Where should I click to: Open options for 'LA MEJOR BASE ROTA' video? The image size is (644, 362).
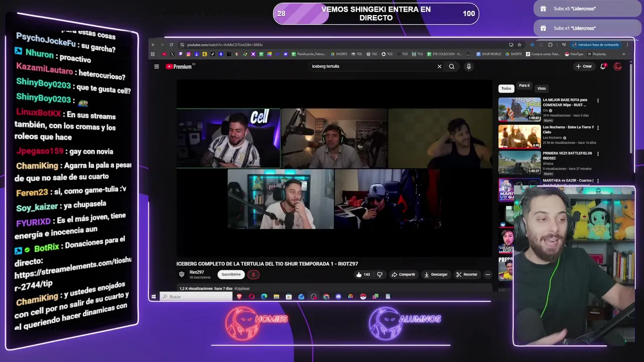(x=598, y=101)
